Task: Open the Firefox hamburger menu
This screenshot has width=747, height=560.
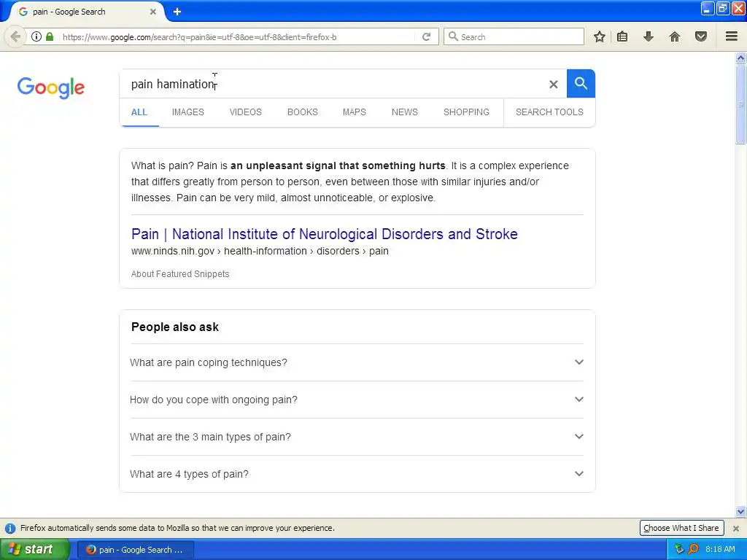Action: 732,36
